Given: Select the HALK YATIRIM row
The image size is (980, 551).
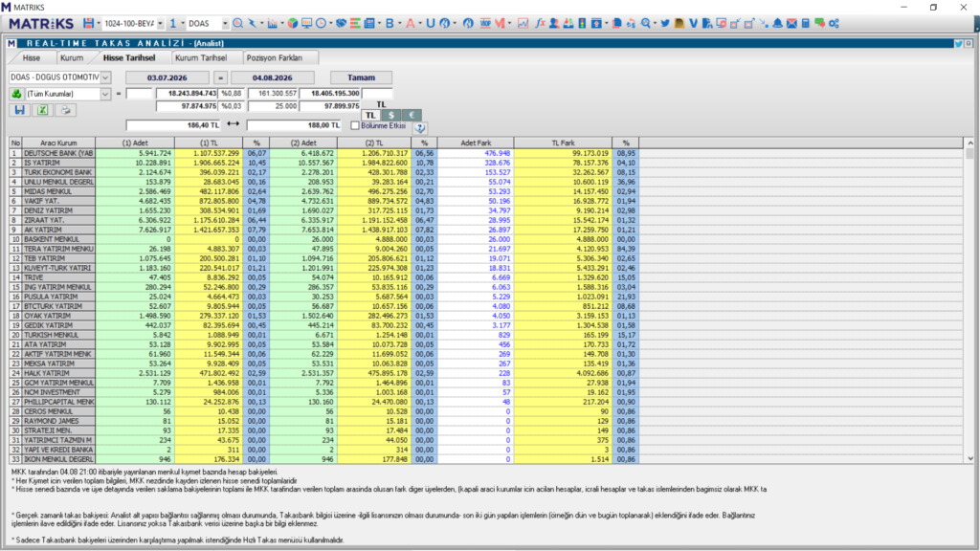Looking at the screenshot, I should pos(323,373).
